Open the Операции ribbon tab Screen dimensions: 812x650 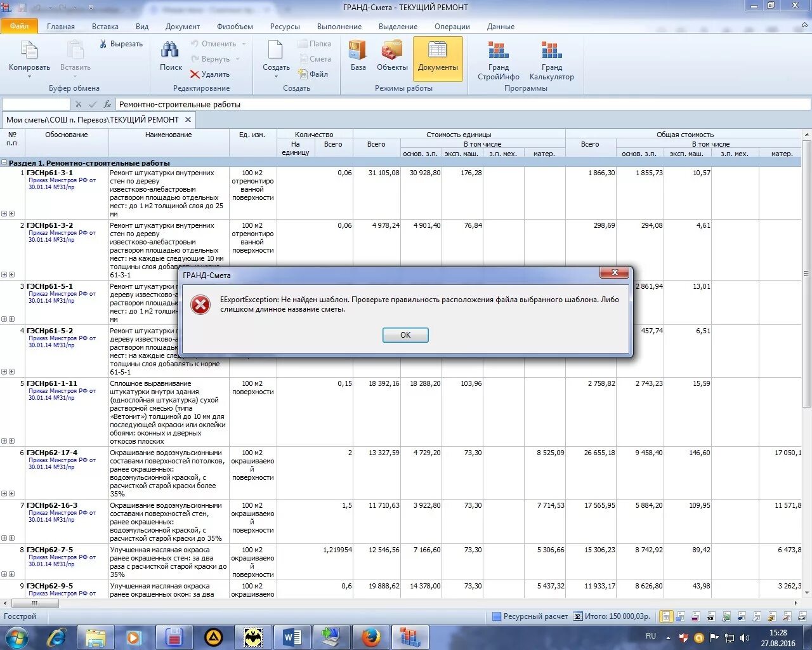tap(452, 27)
